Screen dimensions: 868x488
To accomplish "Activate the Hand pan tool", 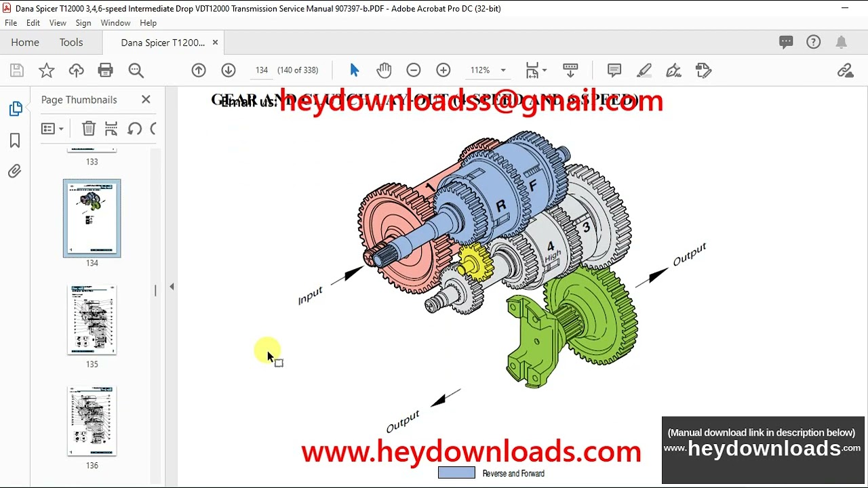I will (x=384, y=70).
